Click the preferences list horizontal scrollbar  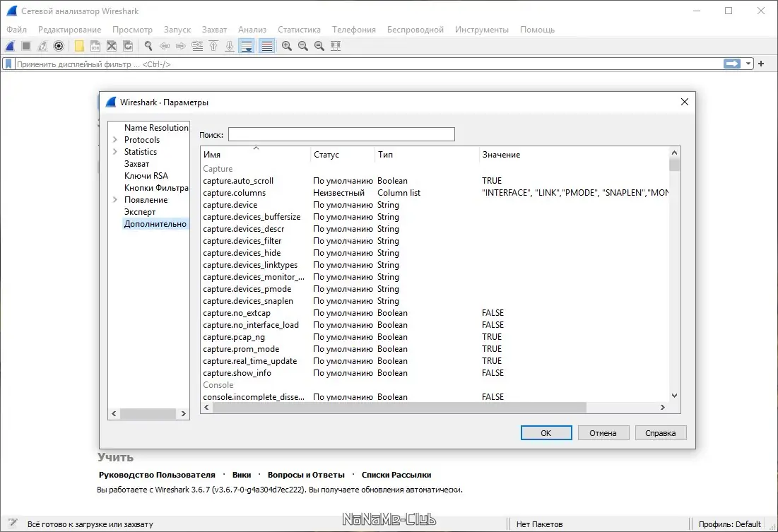point(399,408)
